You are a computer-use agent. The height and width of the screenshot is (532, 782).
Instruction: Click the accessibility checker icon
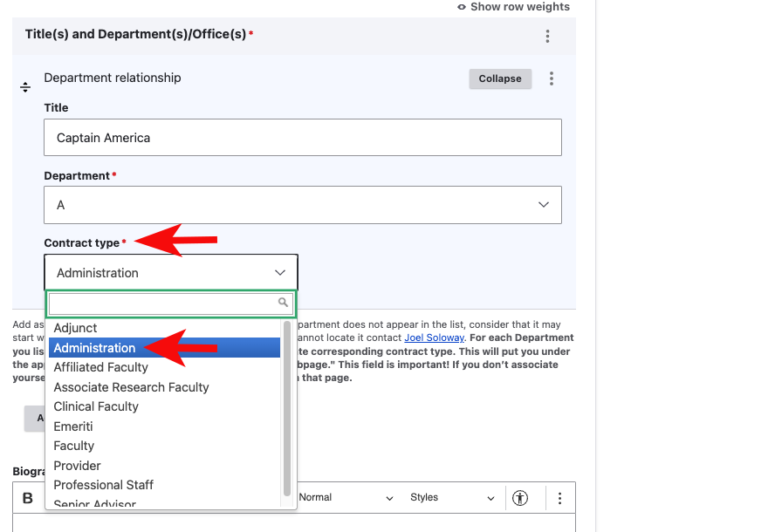(x=520, y=498)
